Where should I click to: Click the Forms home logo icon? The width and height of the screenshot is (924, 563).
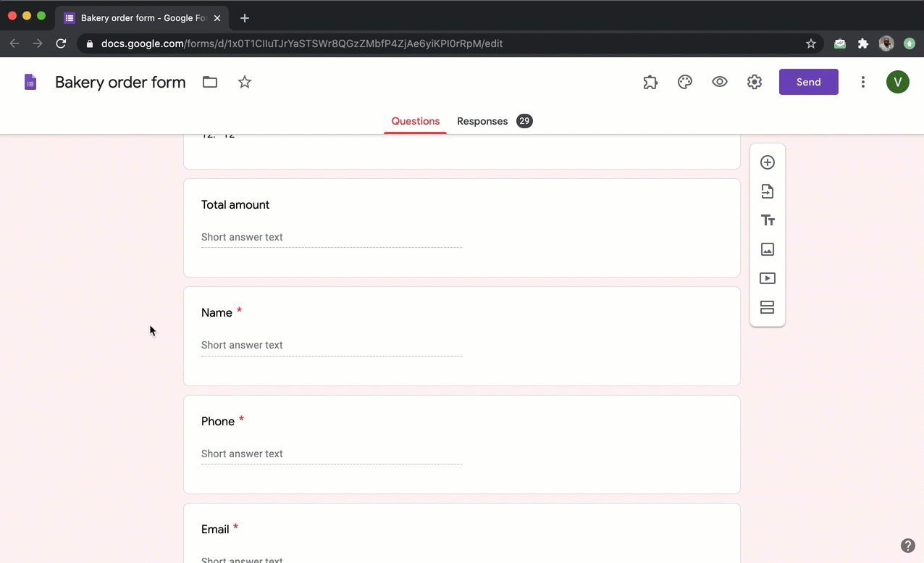coord(30,82)
